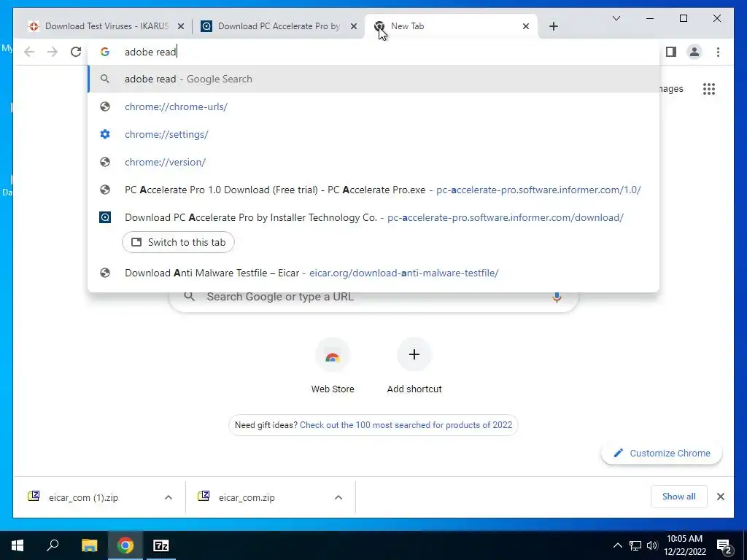Select Download PC Accelerate Pro by Installer suggestion

(373, 217)
